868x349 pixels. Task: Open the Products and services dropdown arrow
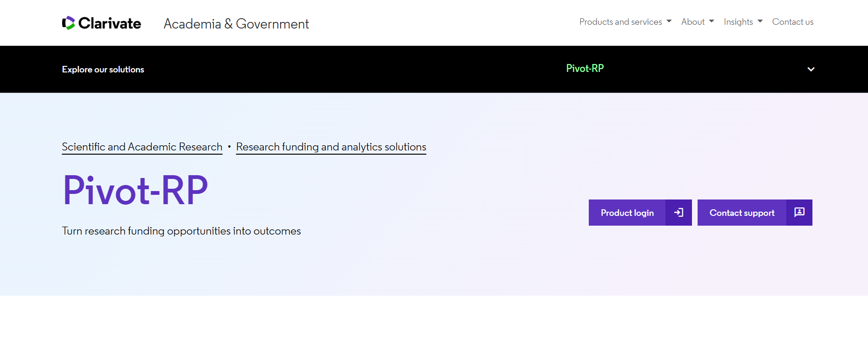point(669,21)
